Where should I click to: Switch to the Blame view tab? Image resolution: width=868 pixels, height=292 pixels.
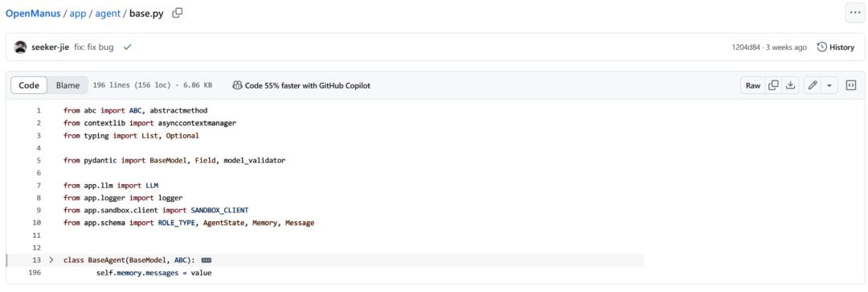click(68, 85)
